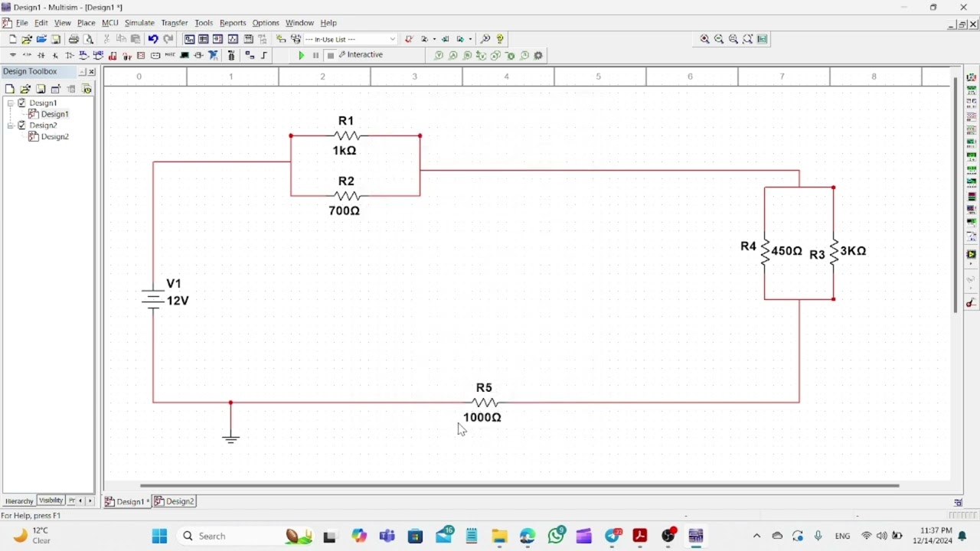The height and width of the screenshot is (551, 980).
Task: Click the Zoom in magnifier icon
Action: coord(705,39)
